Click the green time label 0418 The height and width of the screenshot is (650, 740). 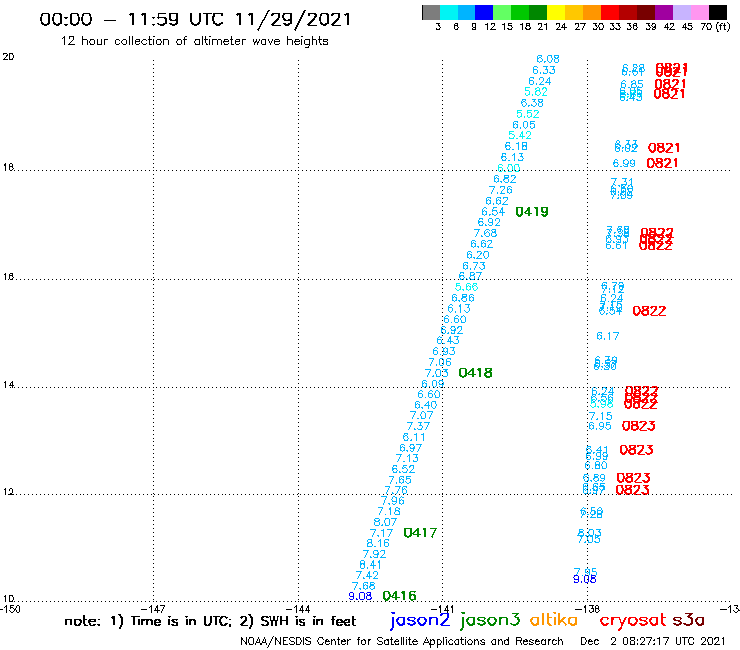[x=475, y=373]
